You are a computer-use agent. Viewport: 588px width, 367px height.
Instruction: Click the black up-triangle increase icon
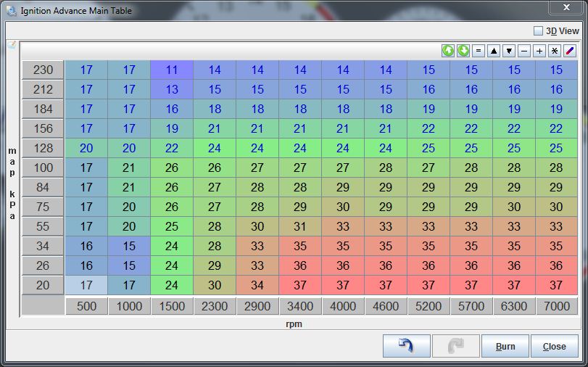[x=494, y=51]
